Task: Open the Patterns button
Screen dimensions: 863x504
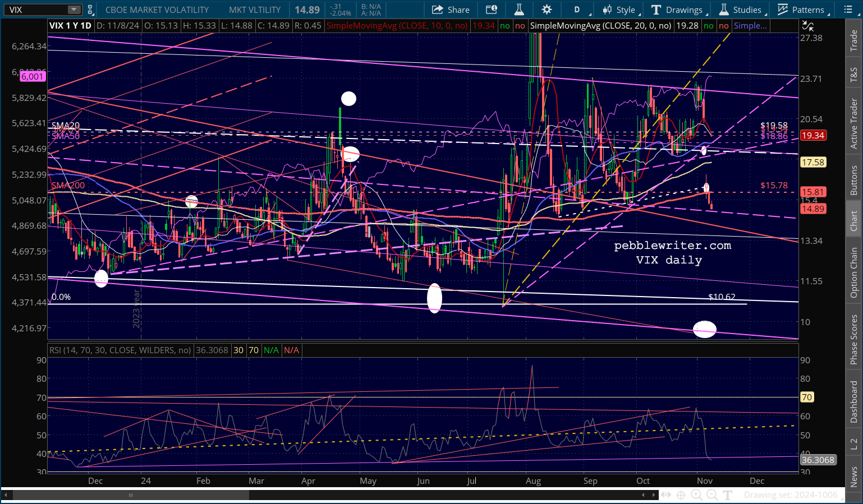Action: (x=801, y=10)
